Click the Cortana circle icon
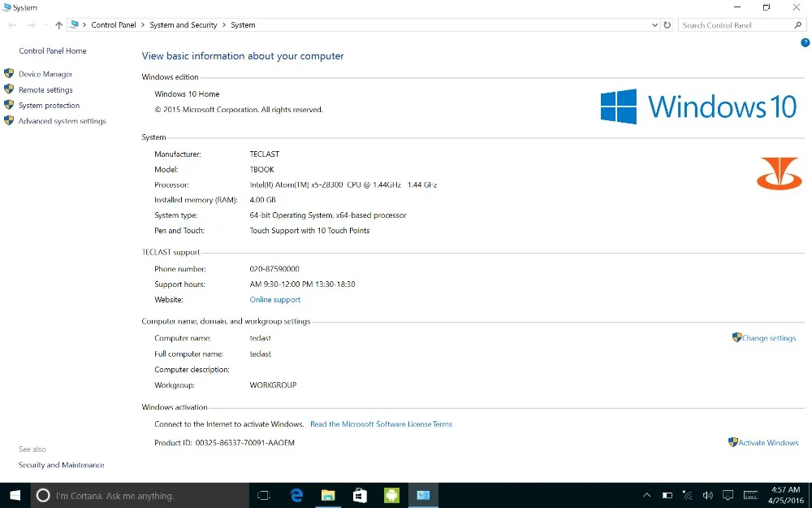 [x=43, y=496]
